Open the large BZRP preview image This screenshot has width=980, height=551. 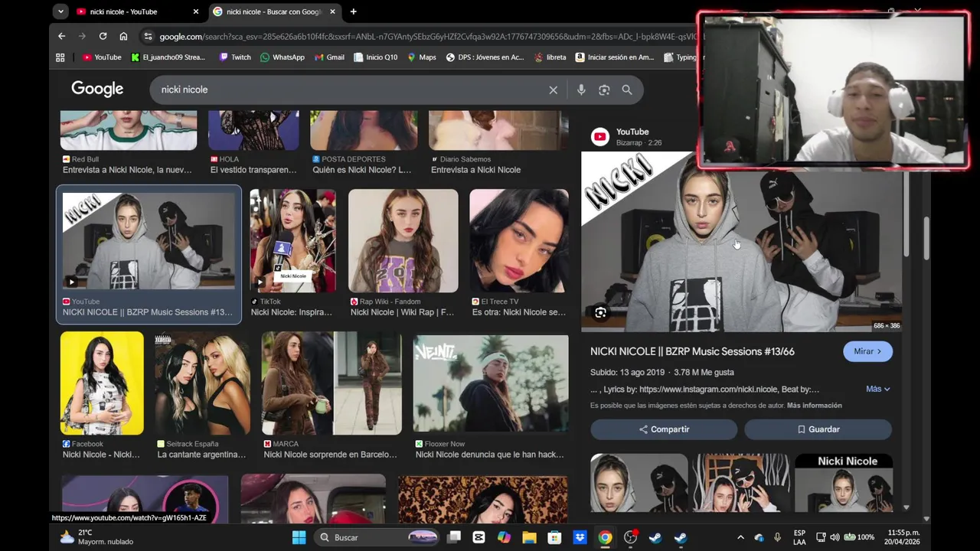(x=740, y=242)
